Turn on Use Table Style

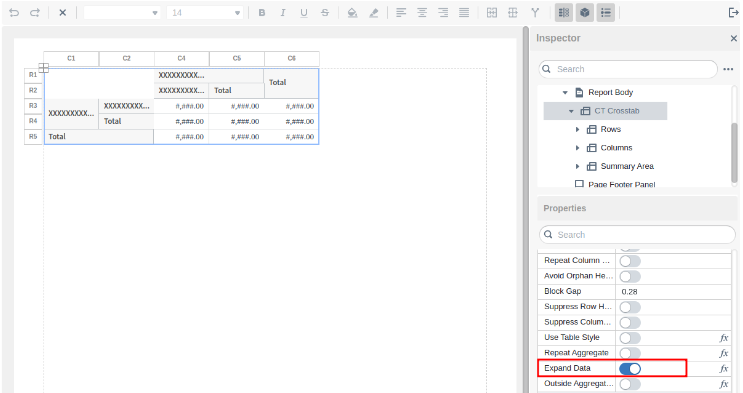[x=630, y=338]
